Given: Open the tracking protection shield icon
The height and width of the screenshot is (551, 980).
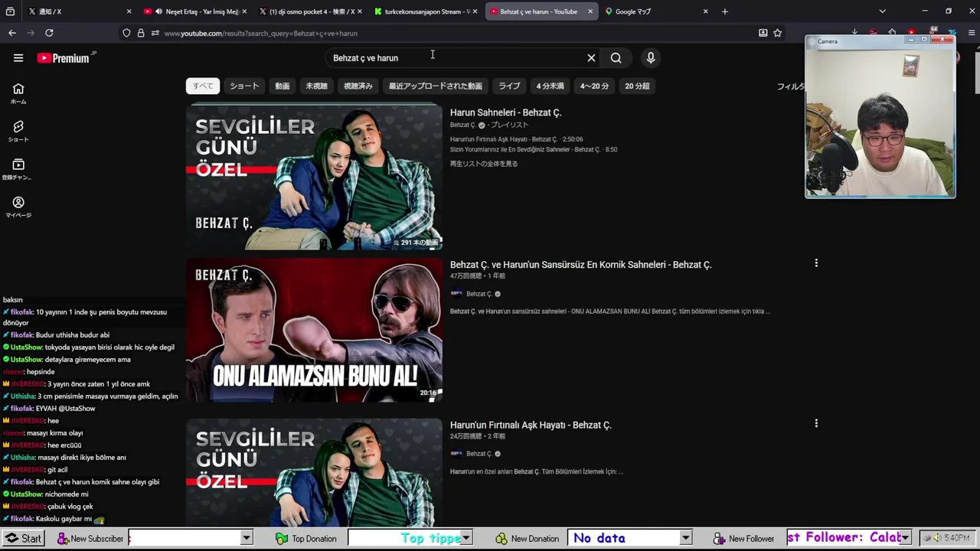Looking at the screenshot, I should point(126,33).
